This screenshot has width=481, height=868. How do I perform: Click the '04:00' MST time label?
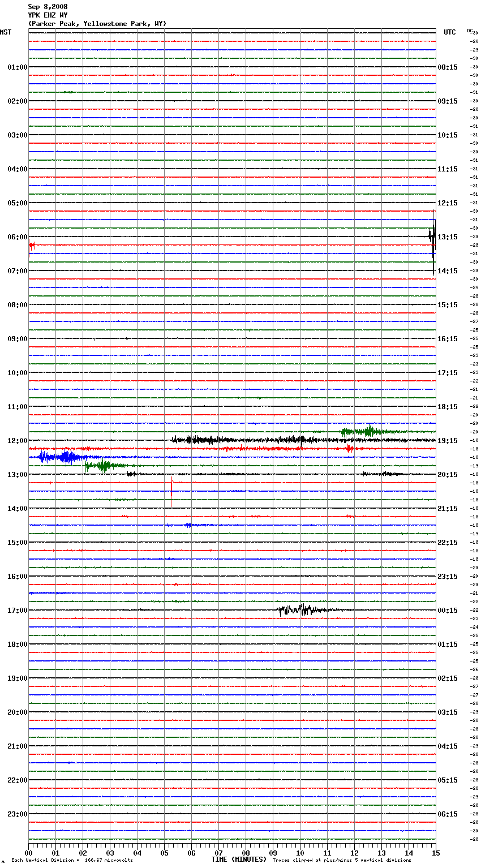pos(18,169)
